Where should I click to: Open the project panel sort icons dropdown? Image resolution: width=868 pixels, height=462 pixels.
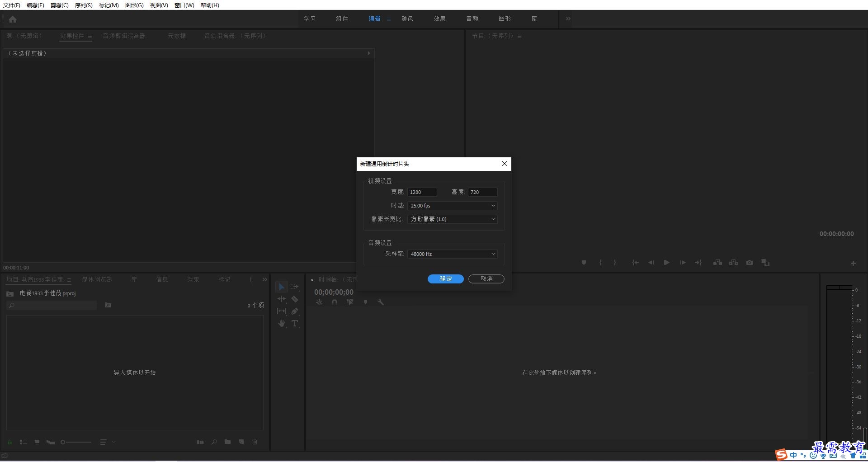pyautogui.click(x=107, y=442)
